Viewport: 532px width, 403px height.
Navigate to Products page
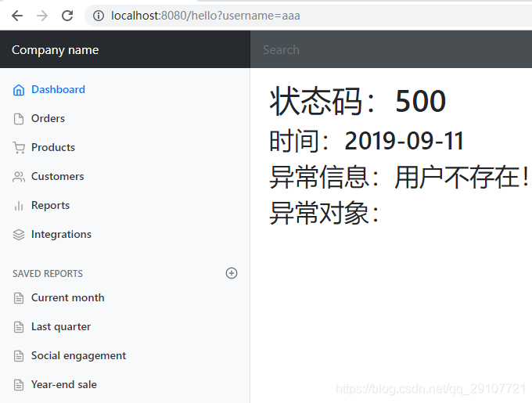coord(53,147)
